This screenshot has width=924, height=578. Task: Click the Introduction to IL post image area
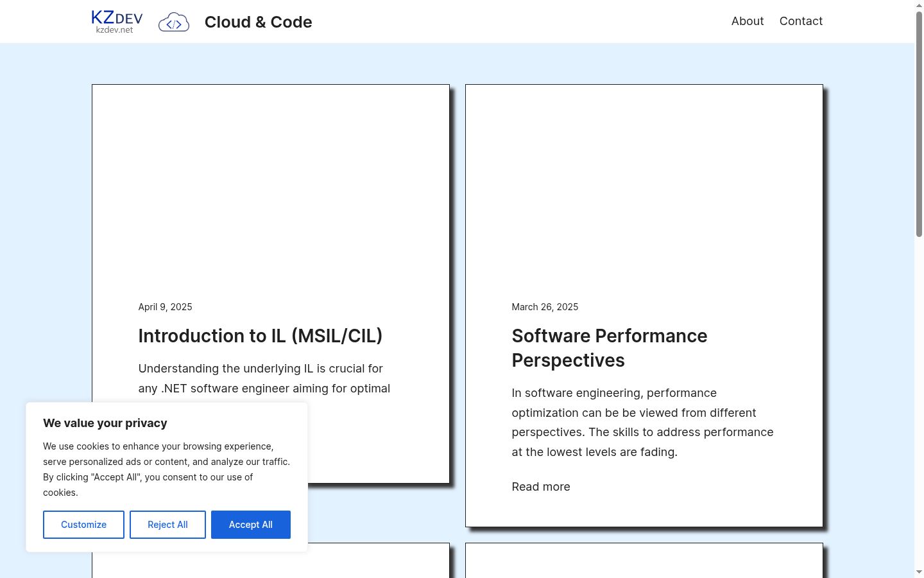(271, 184)
